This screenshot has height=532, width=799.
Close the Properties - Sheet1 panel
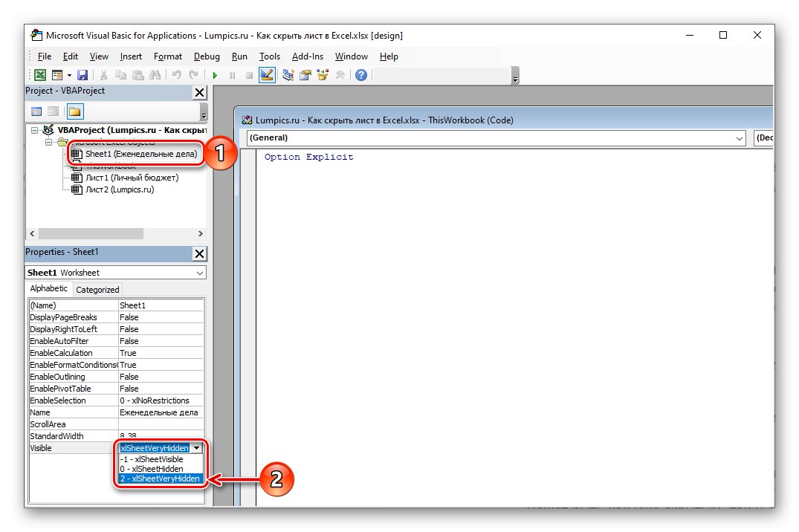(x=200, y=254)
